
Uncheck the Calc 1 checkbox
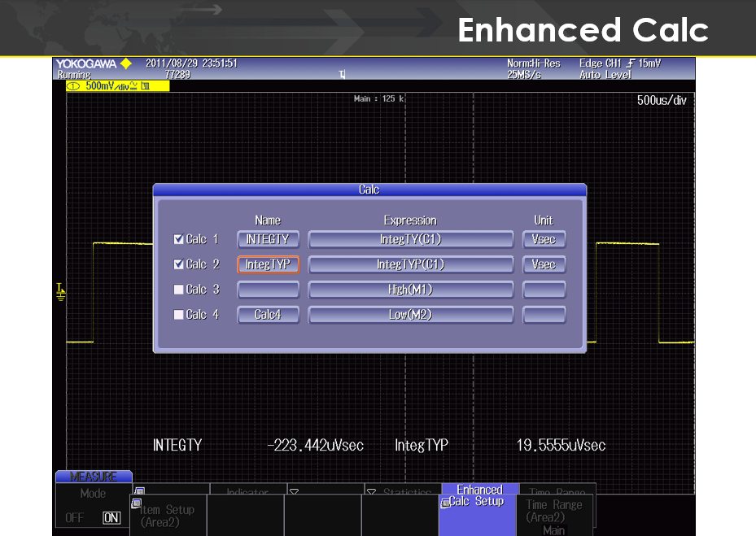tap(179, 240)
